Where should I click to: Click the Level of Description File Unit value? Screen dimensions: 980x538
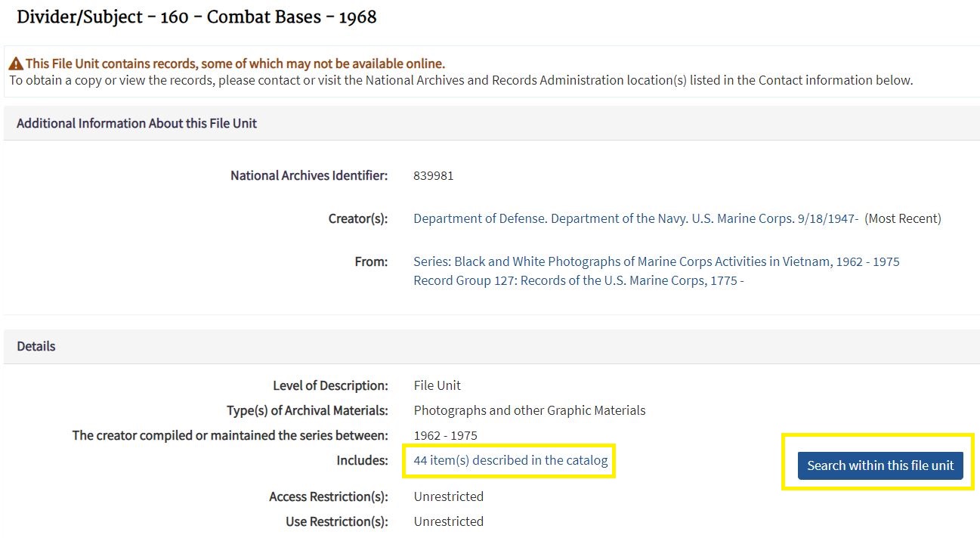(x=437, y=385)
